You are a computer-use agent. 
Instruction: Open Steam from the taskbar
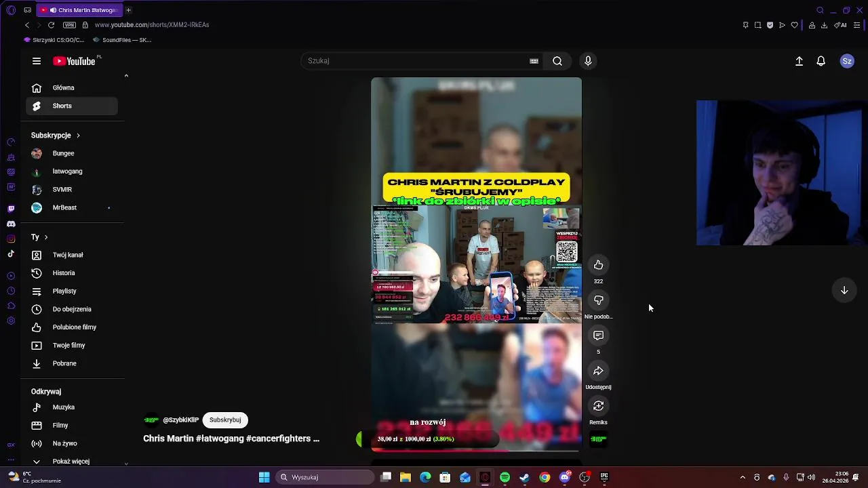[x=524, y=477]
